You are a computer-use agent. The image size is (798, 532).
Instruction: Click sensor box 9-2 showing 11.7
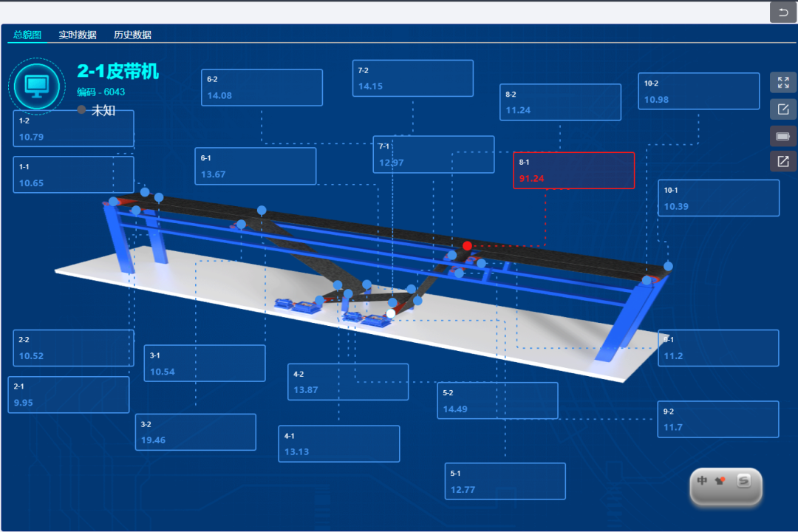(718, 420)
